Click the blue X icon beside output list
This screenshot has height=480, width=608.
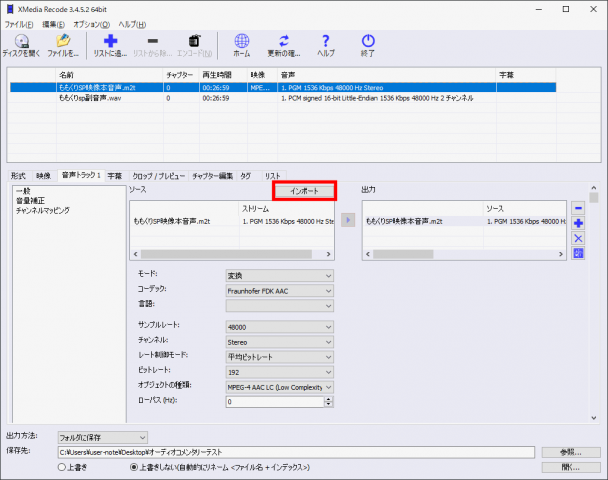click(x=578, y=238)
